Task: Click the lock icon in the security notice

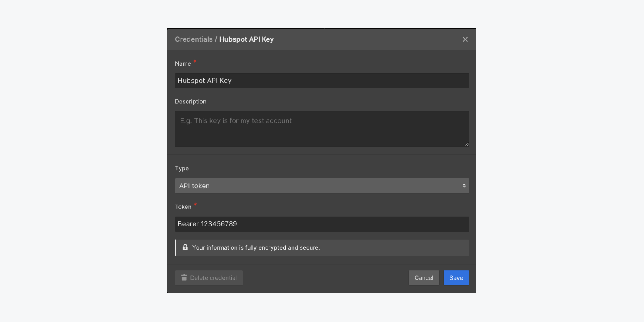Action: [x=186, y=247]
